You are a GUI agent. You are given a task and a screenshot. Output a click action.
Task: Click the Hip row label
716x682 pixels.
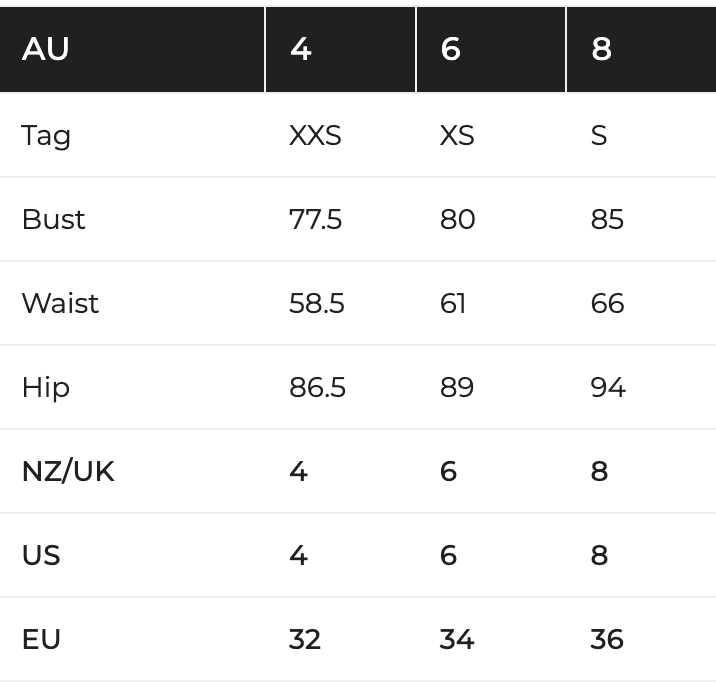(x=46, y=388)
